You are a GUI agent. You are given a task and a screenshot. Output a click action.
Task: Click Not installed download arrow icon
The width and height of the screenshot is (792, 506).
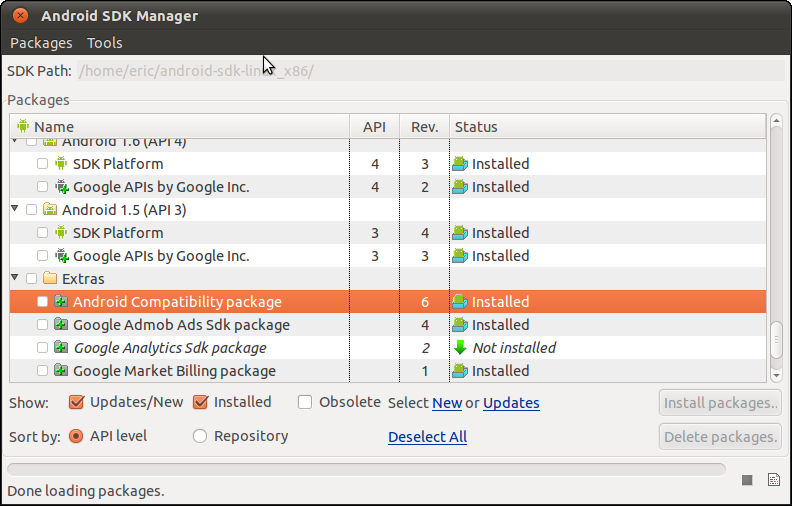pyautogui.click(x=460, y=347)
